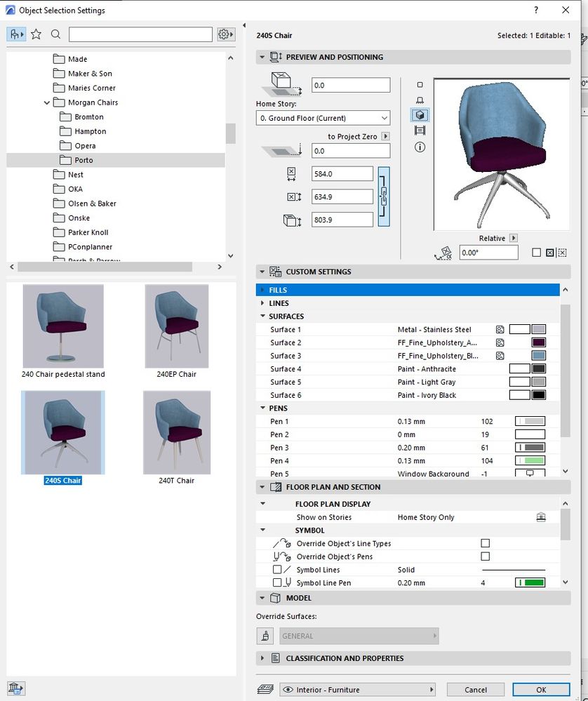This screenshot has height=701, width=588.
Task: Click the search magnifier icon
Action: pos(55,34)
